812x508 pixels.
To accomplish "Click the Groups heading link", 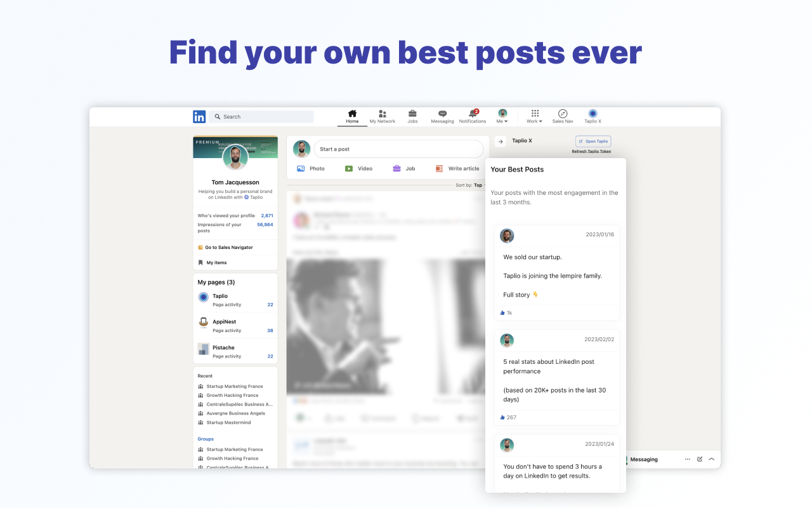I will [206, 439].
